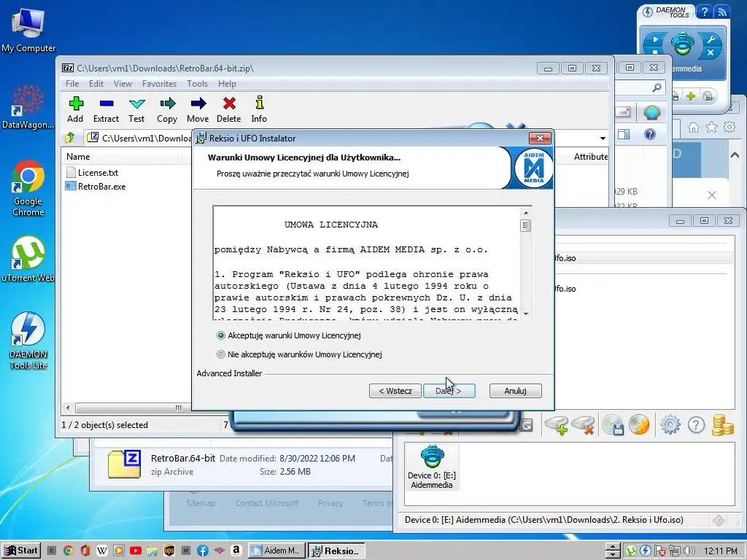Click the up arrow of license text scrollbar
The image size is (747, 560).
click(x=526, y=213)
